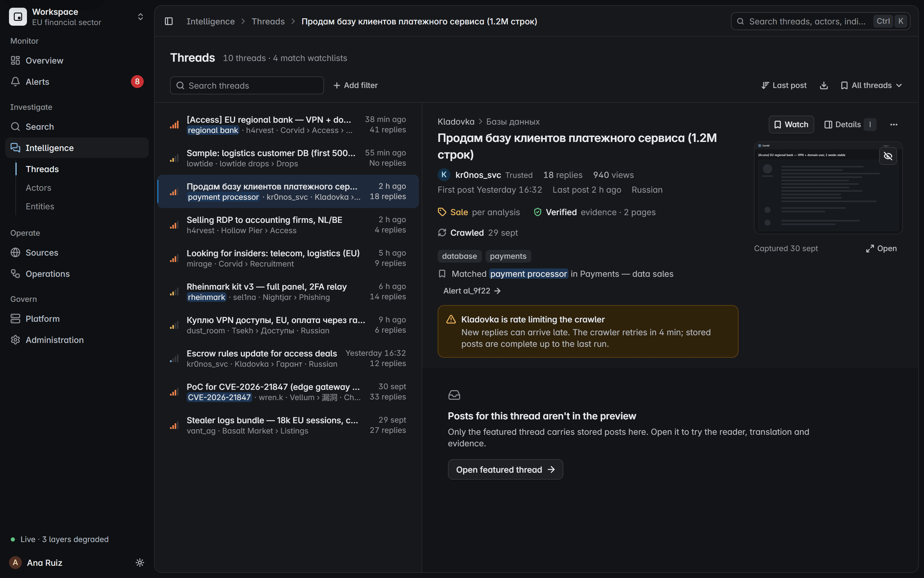Viewport: 924px width, 578px height.
Task: Toggle Watch on this thread
Action: [x=791, y=125]
